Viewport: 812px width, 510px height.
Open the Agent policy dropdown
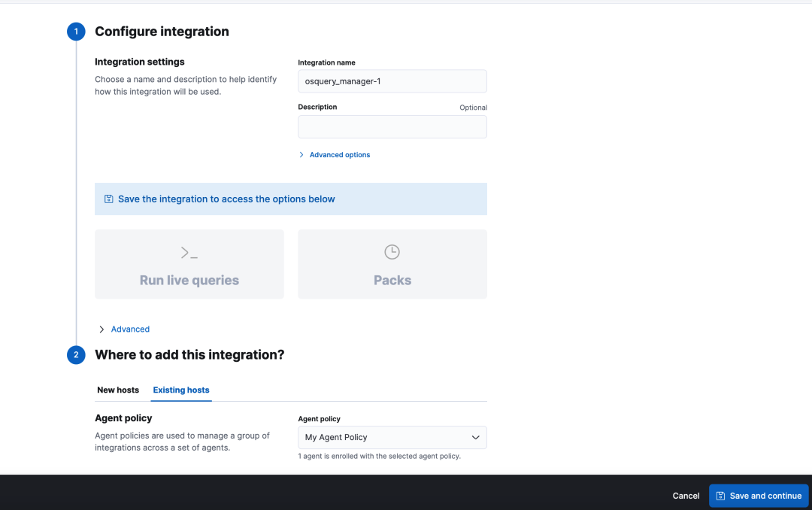(392, 437)
